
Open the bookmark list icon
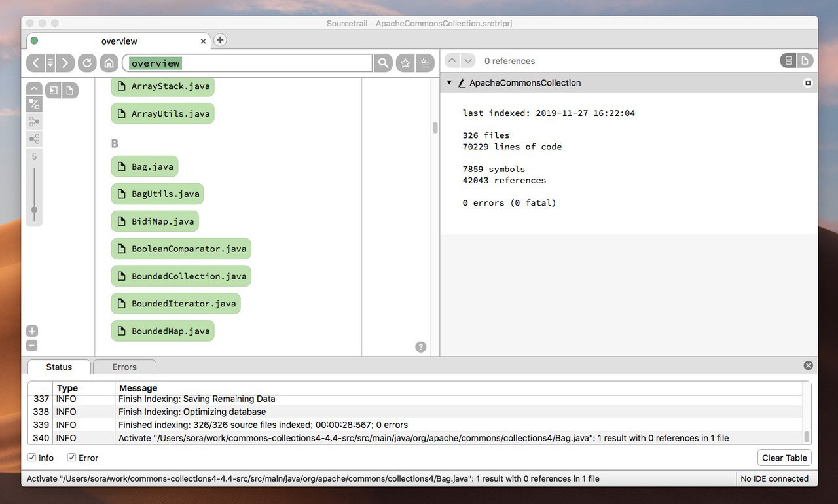coord(425,63)
